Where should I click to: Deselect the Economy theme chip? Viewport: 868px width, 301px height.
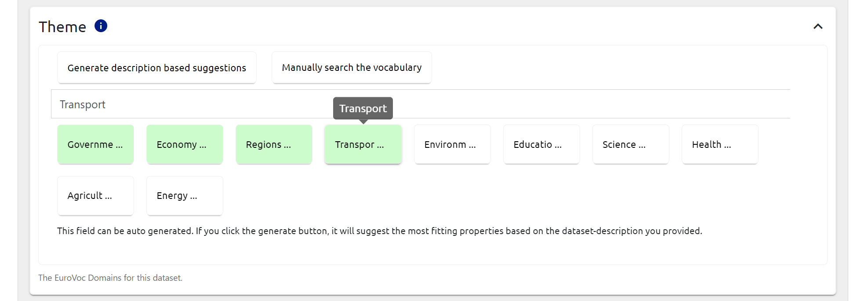point(185,144)
